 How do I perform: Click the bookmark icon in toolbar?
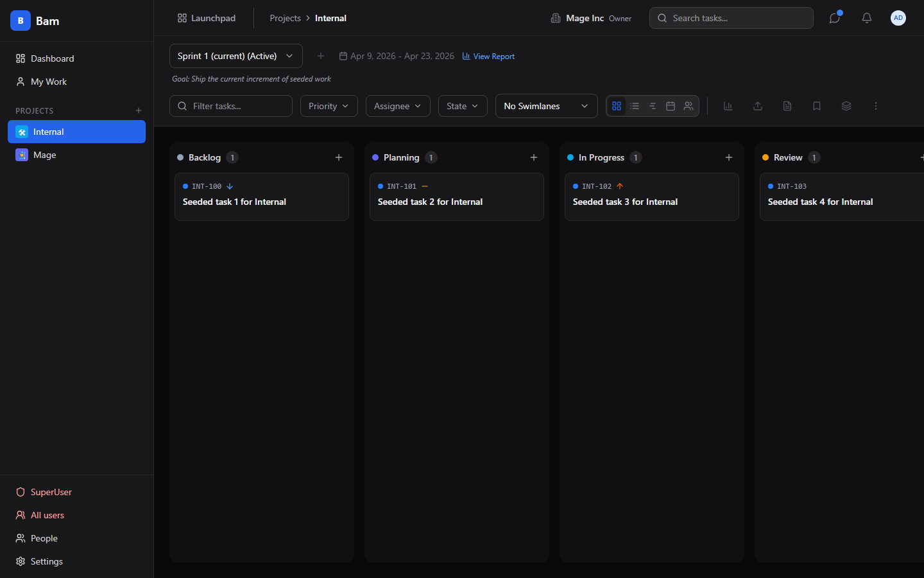(x=817, y=106)
